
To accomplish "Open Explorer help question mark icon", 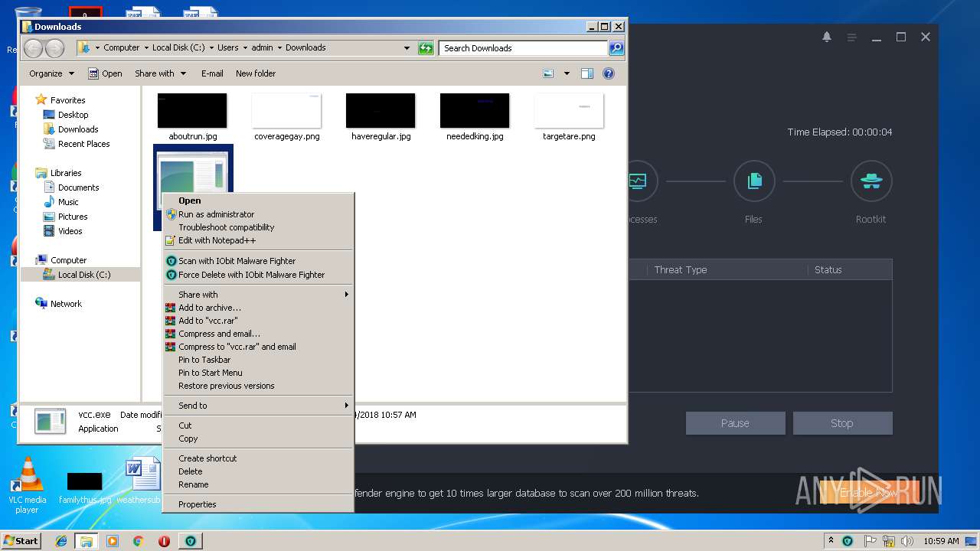I will tap(609, 73).
